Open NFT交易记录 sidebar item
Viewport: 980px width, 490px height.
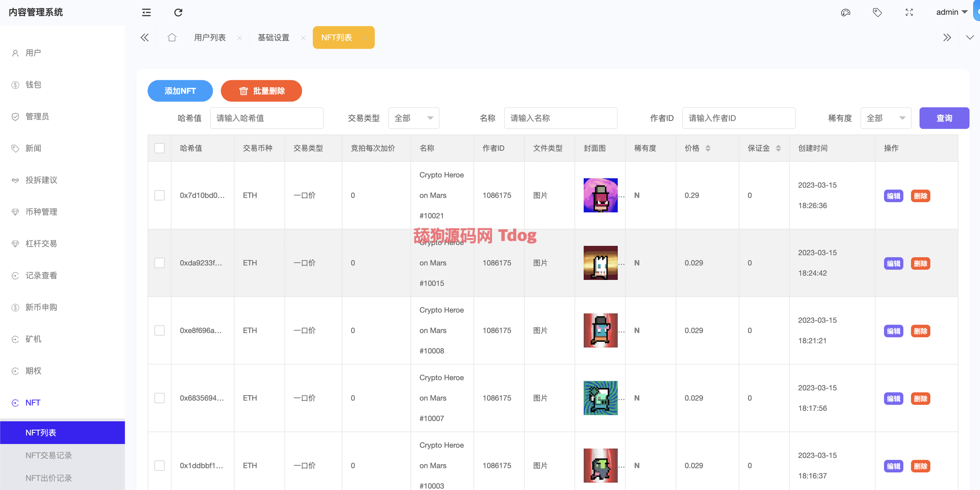[x=49, y=455]
